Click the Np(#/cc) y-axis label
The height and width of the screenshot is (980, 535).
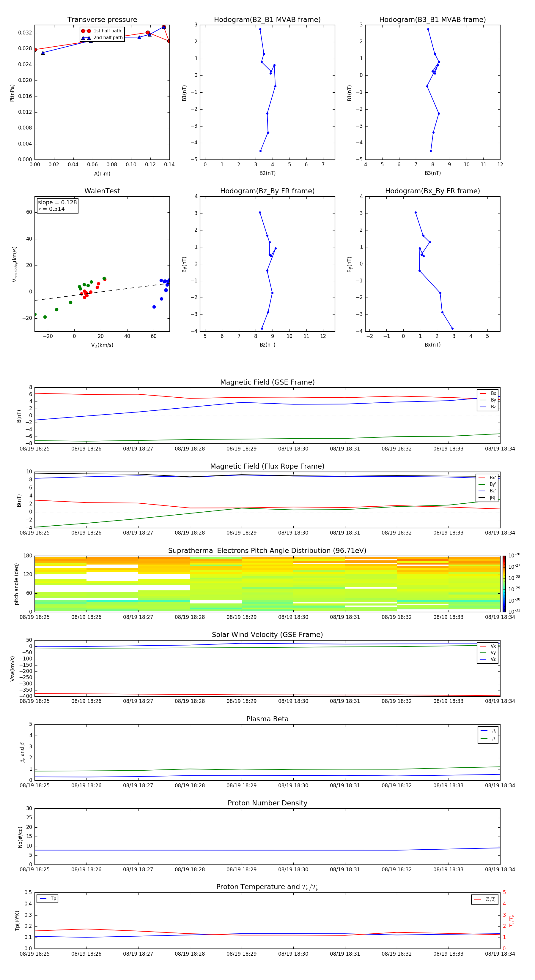pyautogui.click(x=21, y=837)
